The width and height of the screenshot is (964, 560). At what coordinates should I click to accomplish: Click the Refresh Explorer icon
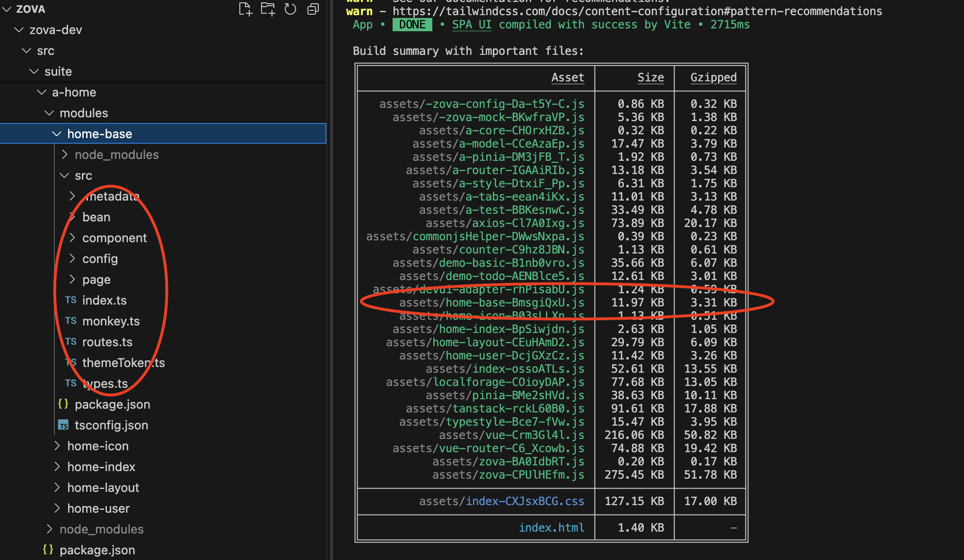290,9
